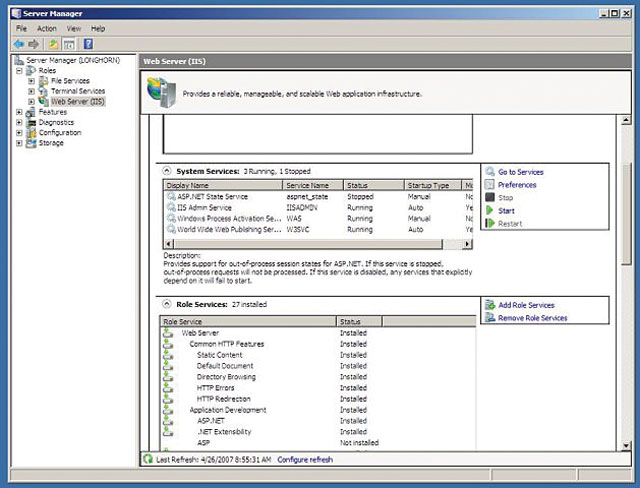Click the Go to Services magnifier icon
The width and height of the screenshot is (640, 488).
(x=490, y=172)
